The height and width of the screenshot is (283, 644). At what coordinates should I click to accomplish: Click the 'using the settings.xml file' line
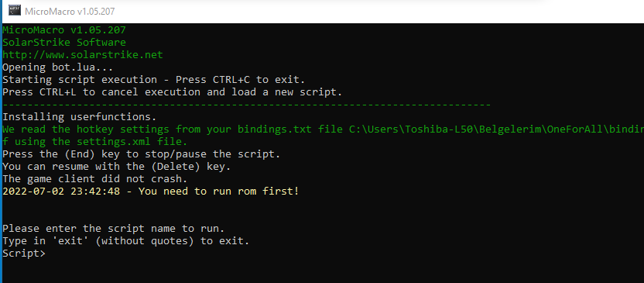coord(95,142)
